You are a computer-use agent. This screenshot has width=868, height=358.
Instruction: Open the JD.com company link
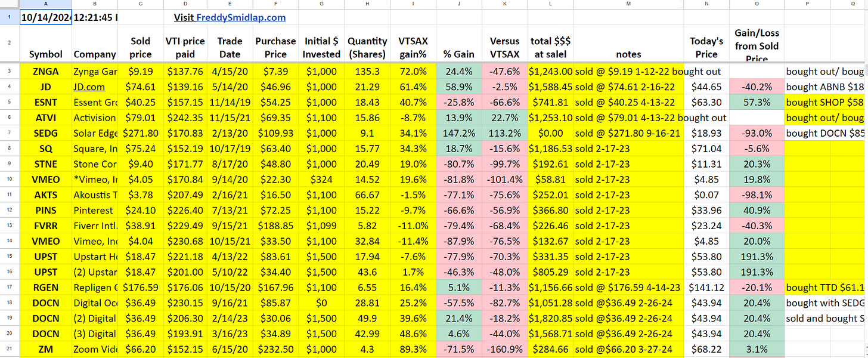click(x=89, y=87)
